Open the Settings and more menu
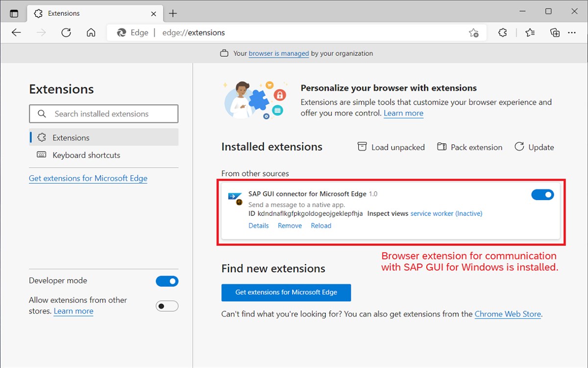588x368 pixels. pos(572,32)
